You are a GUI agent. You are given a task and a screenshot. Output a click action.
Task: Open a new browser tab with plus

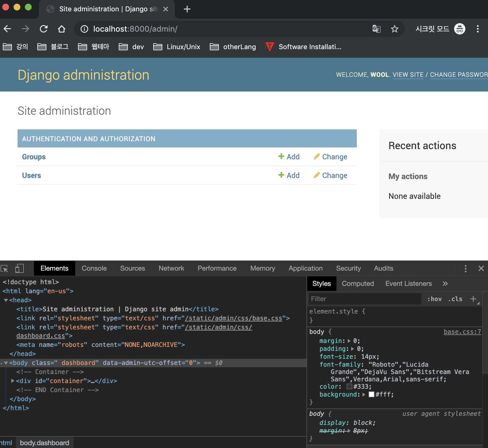(x=187, y=9)
